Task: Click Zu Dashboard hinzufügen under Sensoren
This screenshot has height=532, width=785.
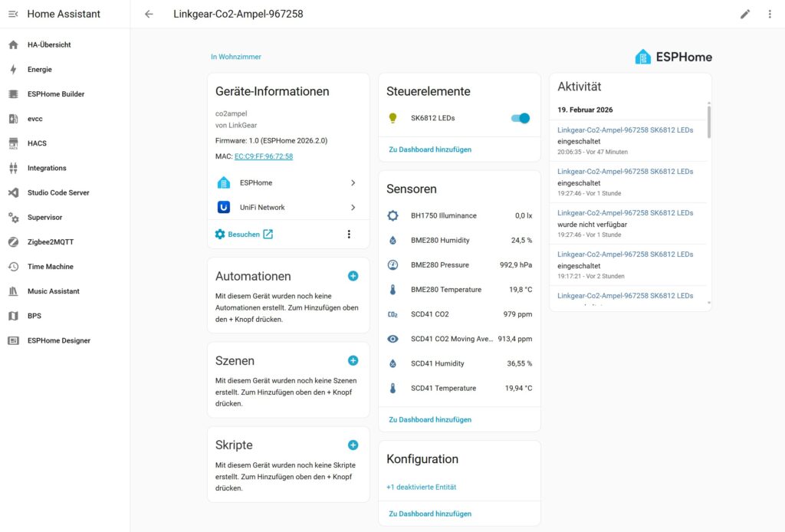Action: 429,419
